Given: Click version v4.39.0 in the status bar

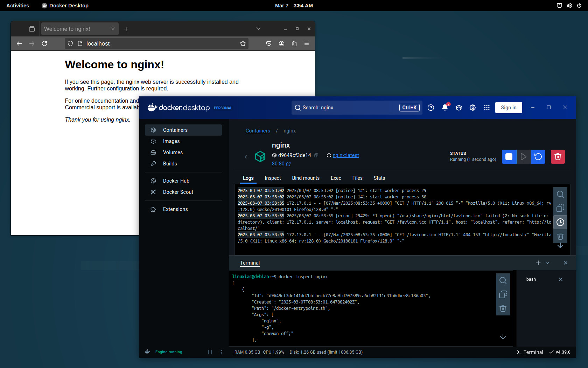Looking at the screenshot, I should [x=560, y=352].
